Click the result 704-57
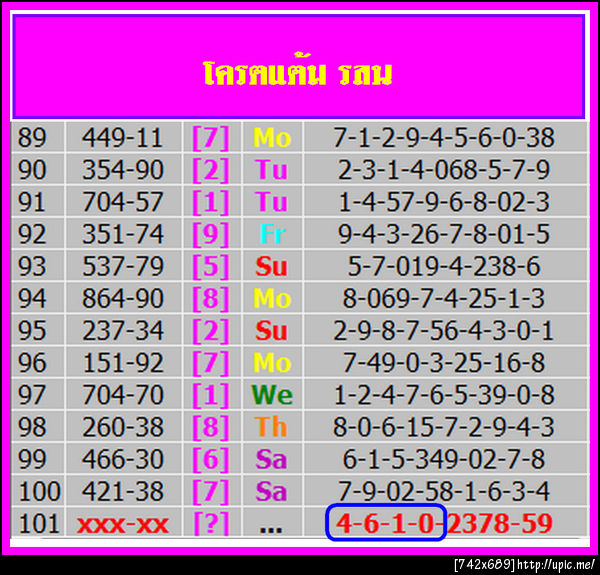The image size is (600, 575). (x=122, y=202)
